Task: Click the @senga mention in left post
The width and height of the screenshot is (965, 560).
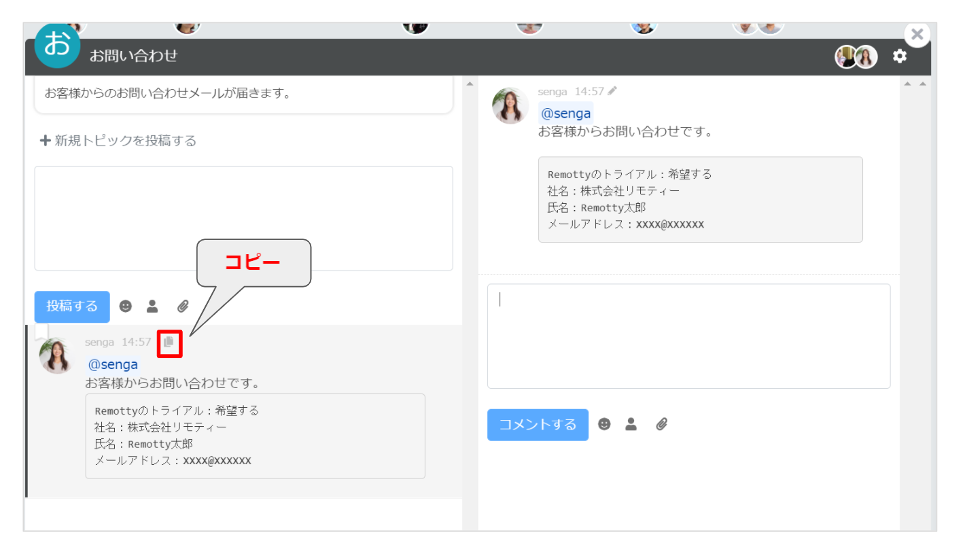Action: (113, 364)
